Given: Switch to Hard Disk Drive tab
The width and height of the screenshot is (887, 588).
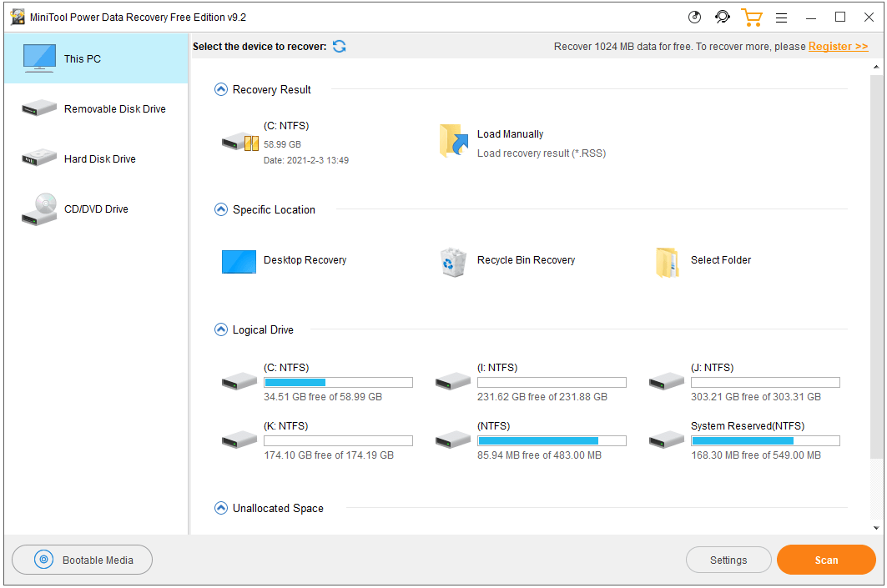Looking at the screenshot, I should [x=95, y=159].
